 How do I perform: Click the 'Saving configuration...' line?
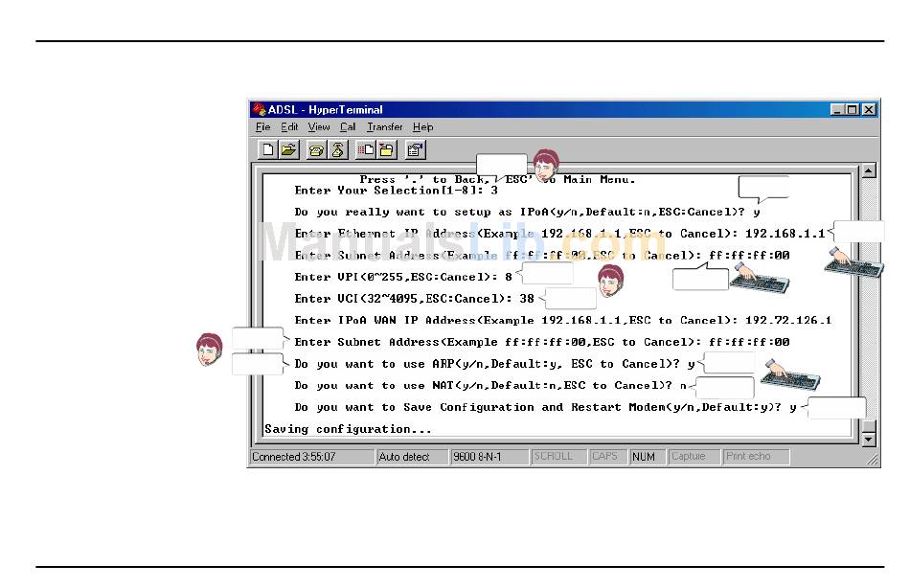(x=349, y=429)
